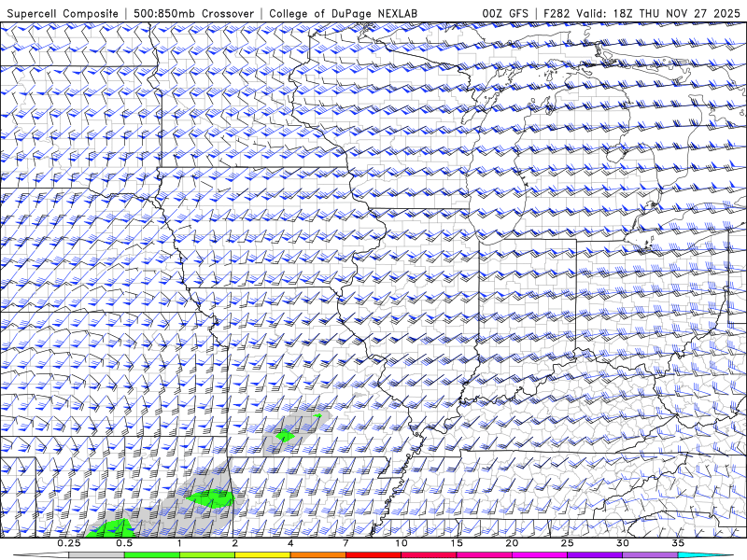The width and height of the screenshot is (747, 560).
Task: Click the '00Z GFS' model run label
Action: point(505,13)
